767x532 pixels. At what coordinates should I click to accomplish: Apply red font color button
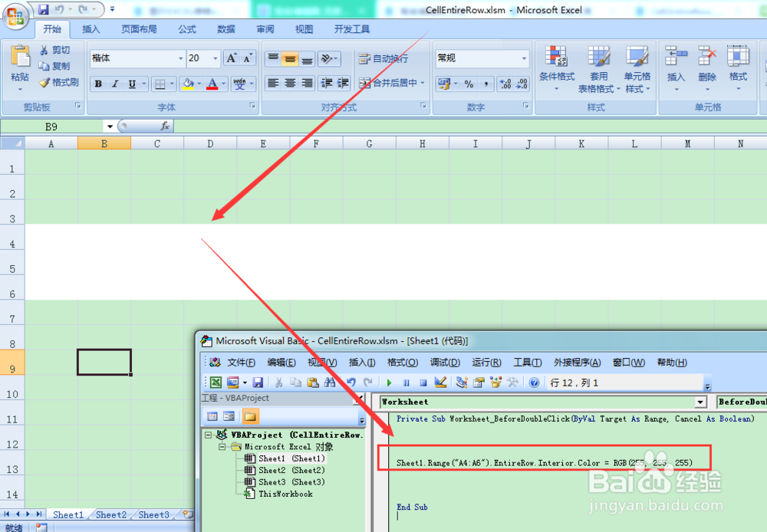pyautogui.click(x=212, y=84)
